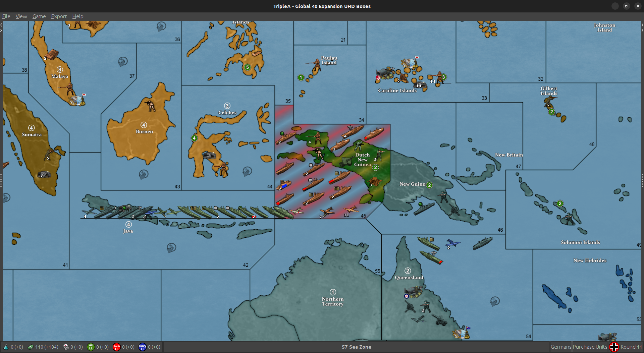Image resolution: width=644 pixels, height=353 pixels.
Task: Open the File menu
Action: point(6,16)
